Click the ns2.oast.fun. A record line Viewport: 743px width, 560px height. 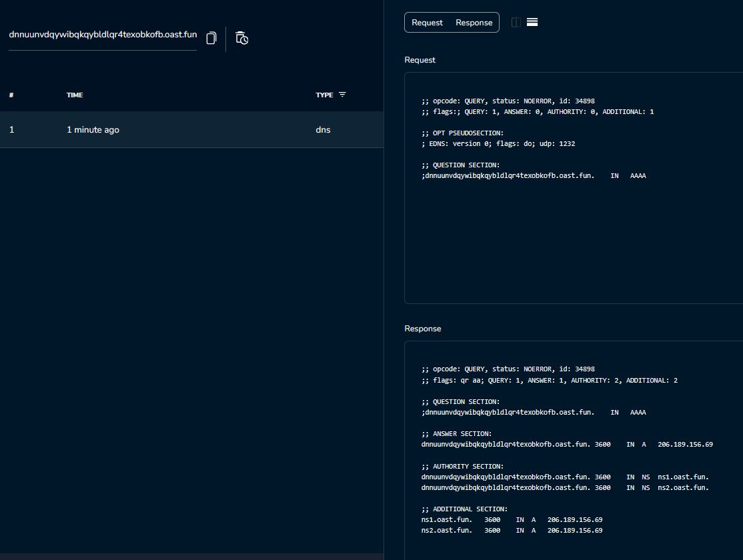pyautogui.click(x=512, y=531)
